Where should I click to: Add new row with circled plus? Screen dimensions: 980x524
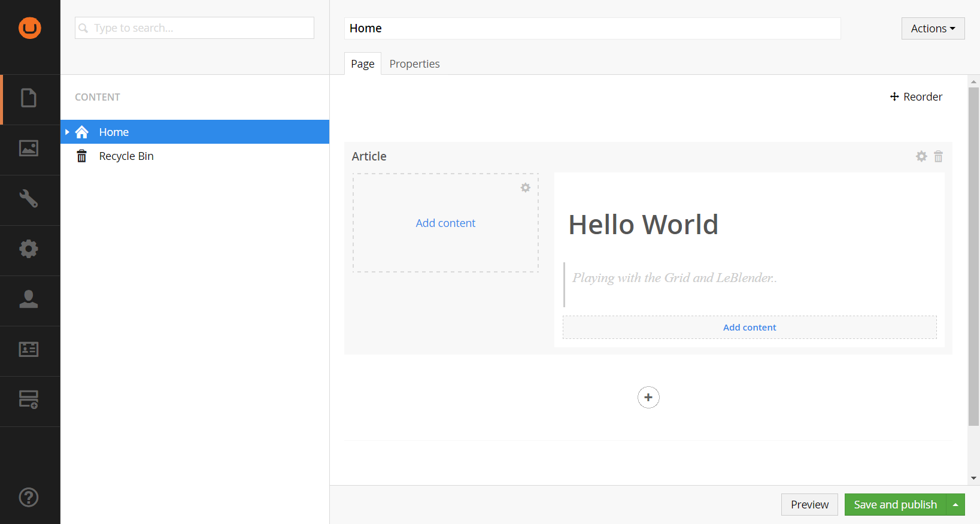pos(648,397)
